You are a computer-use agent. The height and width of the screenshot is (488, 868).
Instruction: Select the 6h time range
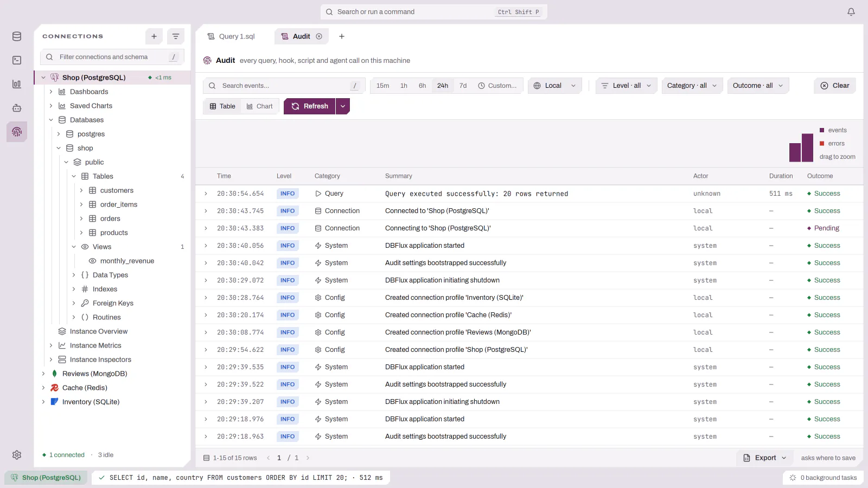[x=423, y=86]
